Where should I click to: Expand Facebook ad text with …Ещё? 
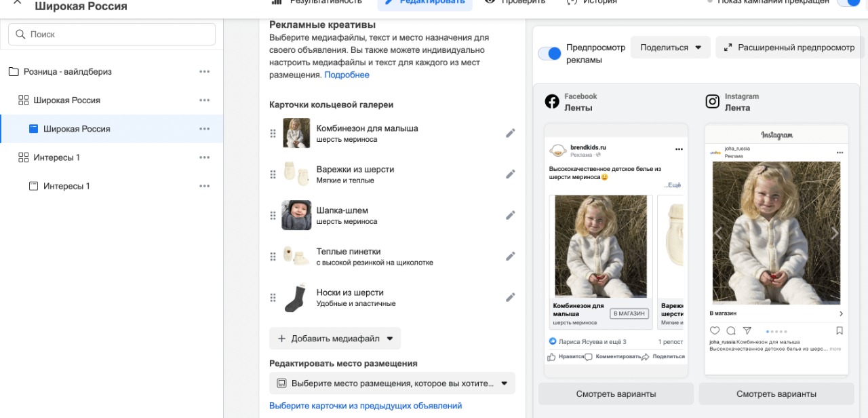point(673,185)
